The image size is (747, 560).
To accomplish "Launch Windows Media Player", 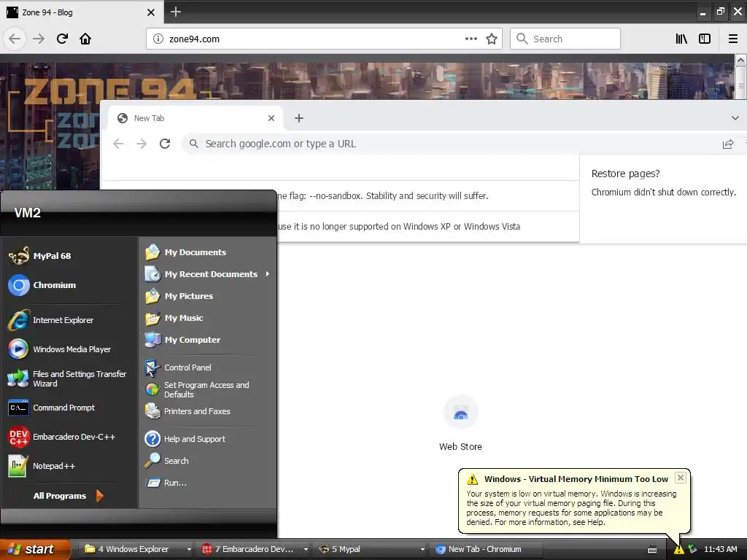I will (x=60, y=349).
